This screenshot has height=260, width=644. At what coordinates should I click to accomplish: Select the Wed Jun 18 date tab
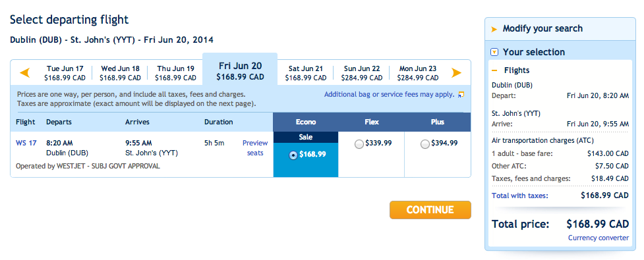tap(121, 73)
